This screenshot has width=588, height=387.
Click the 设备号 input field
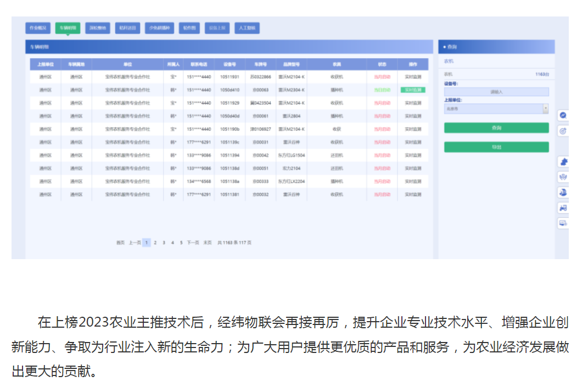(496, 92)
